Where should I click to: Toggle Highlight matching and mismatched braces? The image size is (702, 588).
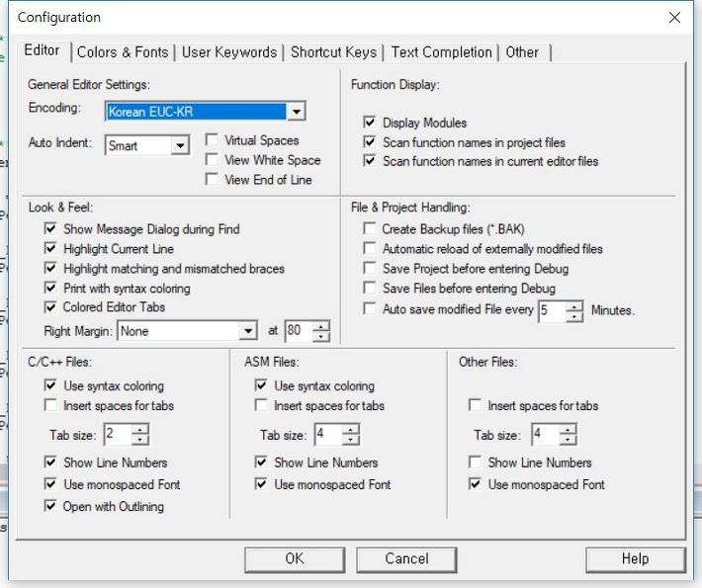[50, 268]
